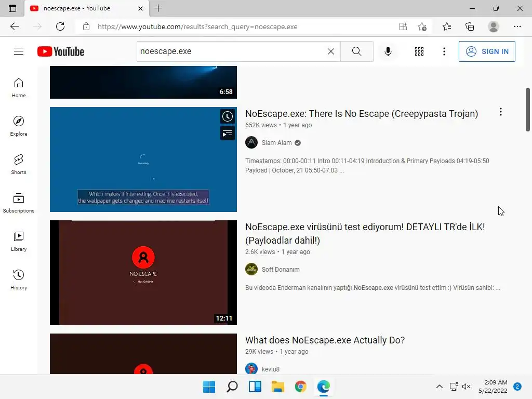Viewport: 532px width, 399px height.
Task: Click the SIGN IN button
Action: click(x=486, y=51)
